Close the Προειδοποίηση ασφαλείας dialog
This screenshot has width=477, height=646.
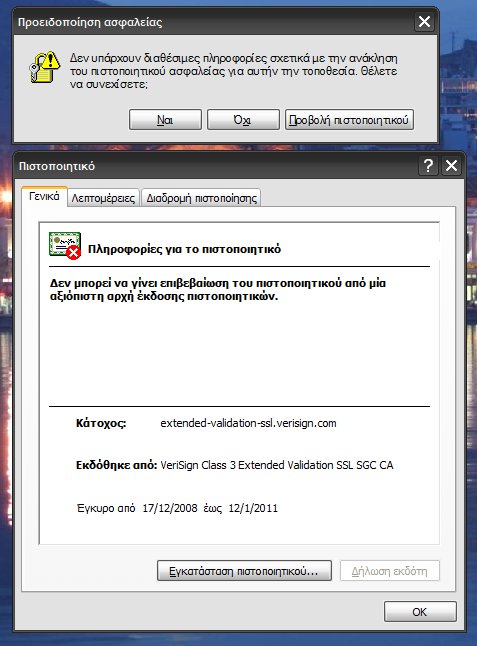pyautogui.click(x=424, y=21)
